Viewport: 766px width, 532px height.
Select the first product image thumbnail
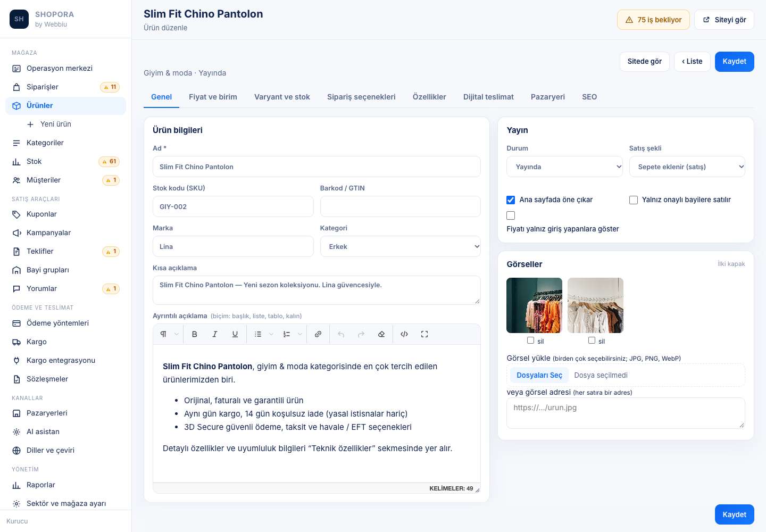(534, 305)
